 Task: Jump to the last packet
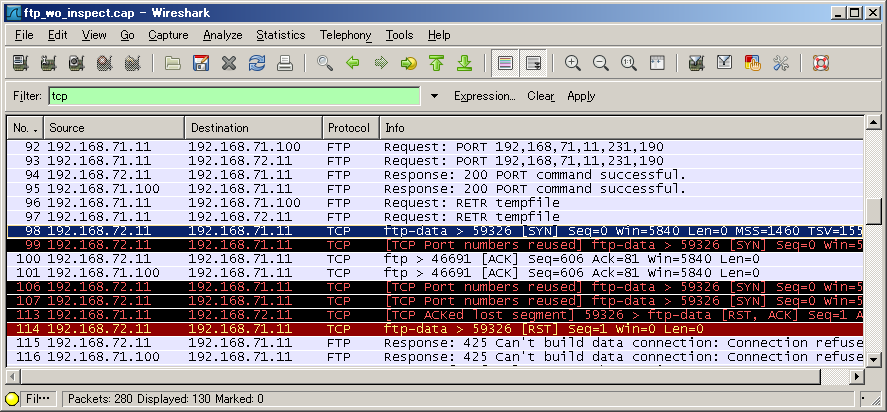pos(464,63)
